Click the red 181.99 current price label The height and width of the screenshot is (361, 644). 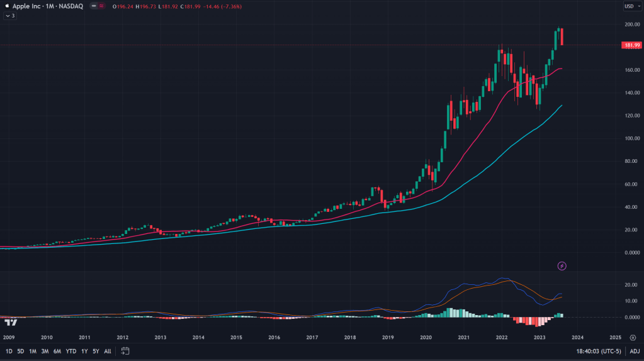pos(630,45)
